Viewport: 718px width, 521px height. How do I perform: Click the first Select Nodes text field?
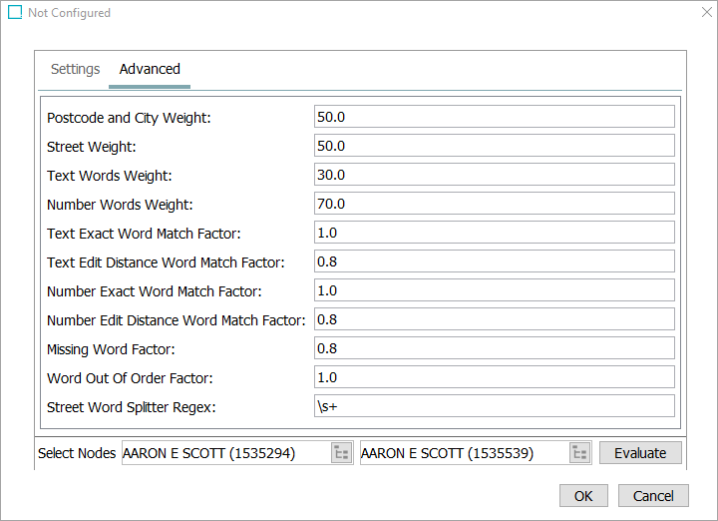pyautogui.click(x=226, y=453)
